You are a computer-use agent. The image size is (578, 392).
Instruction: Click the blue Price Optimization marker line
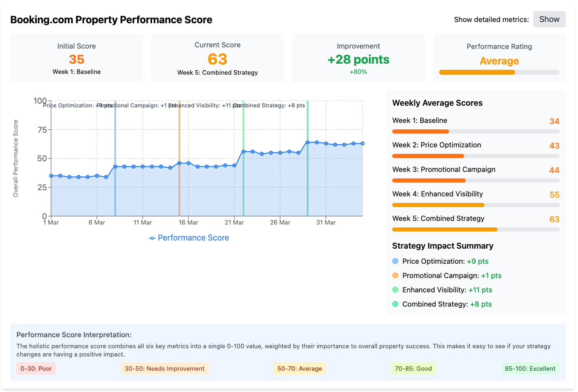point(115,158)
